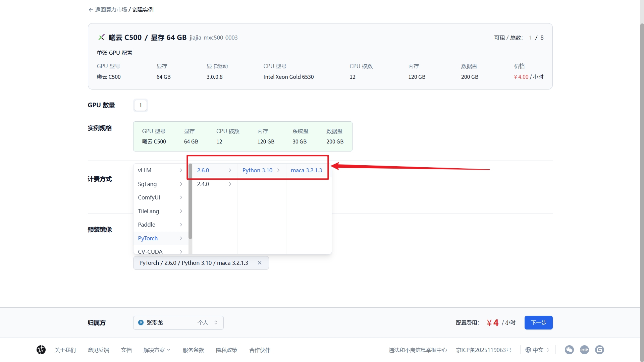Viewport: 644px width, 362px height.
Task: Choose PyTorch version 2.4.0
Action: pyautogui.click(x=214, y=184)
